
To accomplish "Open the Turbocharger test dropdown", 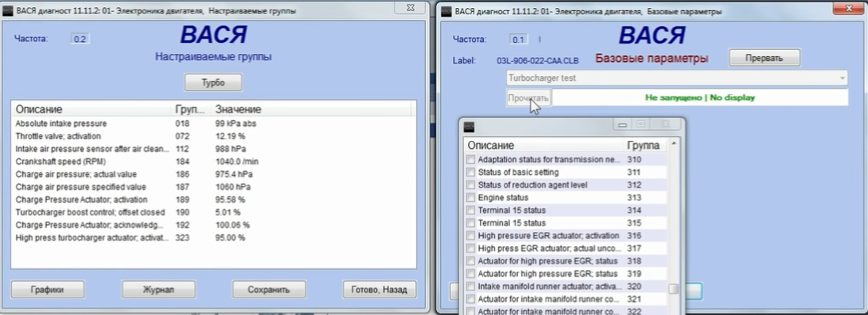I will pos(676,78).
